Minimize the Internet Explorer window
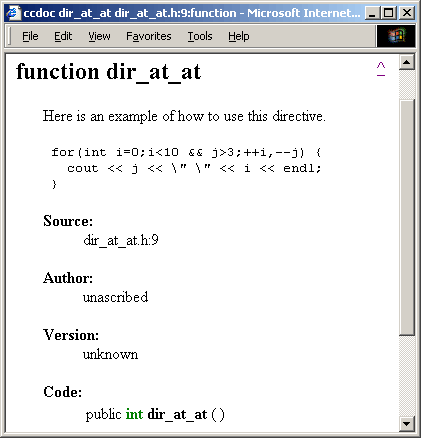Image resolution: width=421 pixels, height=438 pixels. click(372, 13)
